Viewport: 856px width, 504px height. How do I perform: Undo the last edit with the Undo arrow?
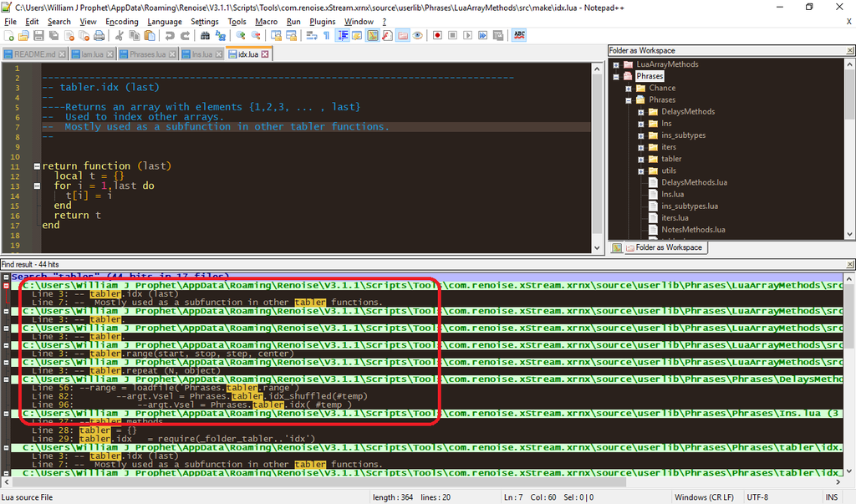click(x=170, y=35)
